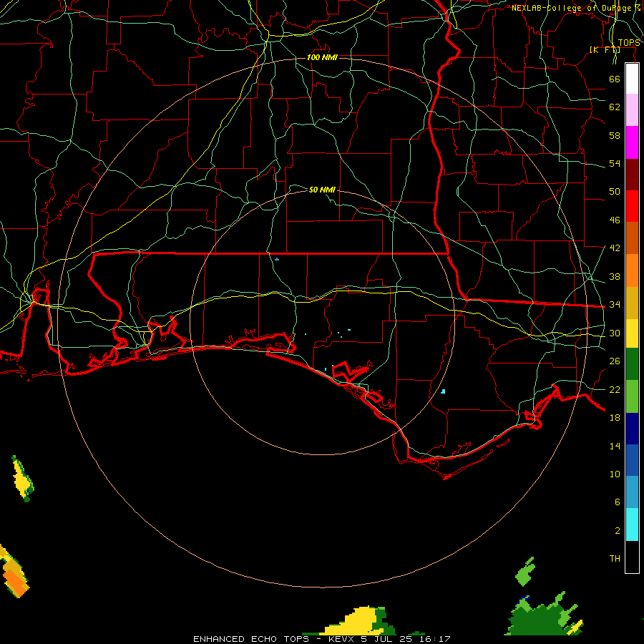Click the "5 JUL 25 16:17" timestamp
This screenshot has width=644, height=644.
[x=406, y=639]
